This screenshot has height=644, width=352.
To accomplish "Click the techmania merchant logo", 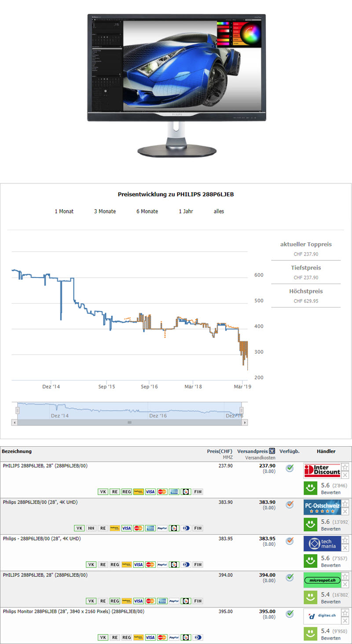I will tap(322, 544).
